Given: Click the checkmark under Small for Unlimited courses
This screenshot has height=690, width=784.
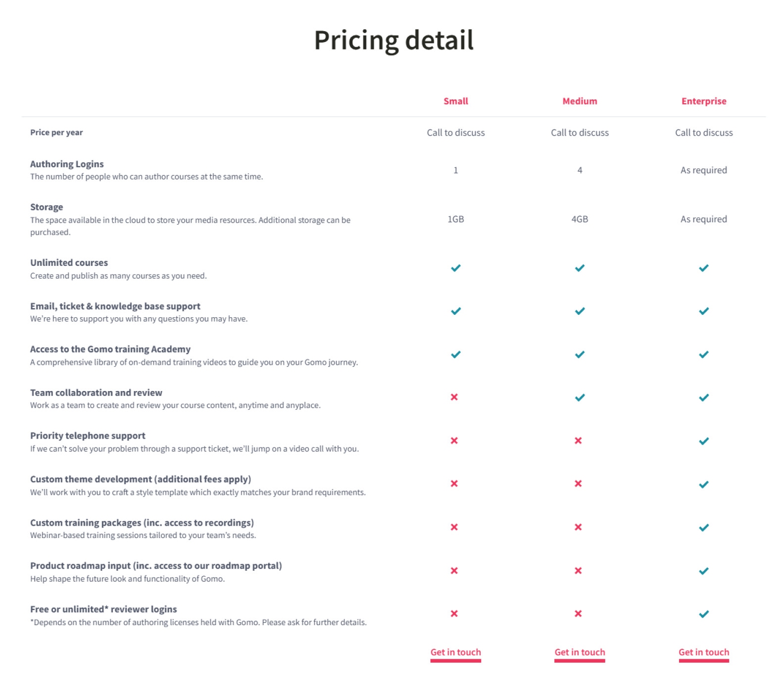Looking at the screenshot, I should click(x=455, y=268).
